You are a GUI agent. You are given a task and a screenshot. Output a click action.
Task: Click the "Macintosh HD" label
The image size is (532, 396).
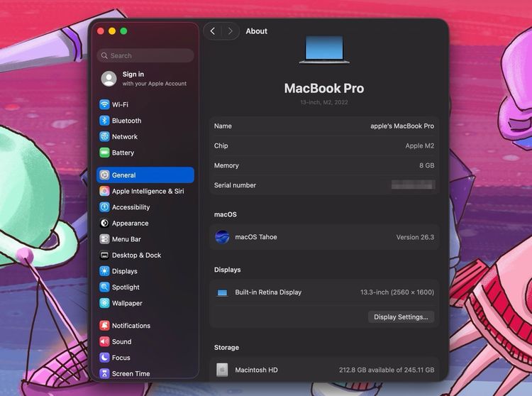pyautogui.click(x=256, y=370)
